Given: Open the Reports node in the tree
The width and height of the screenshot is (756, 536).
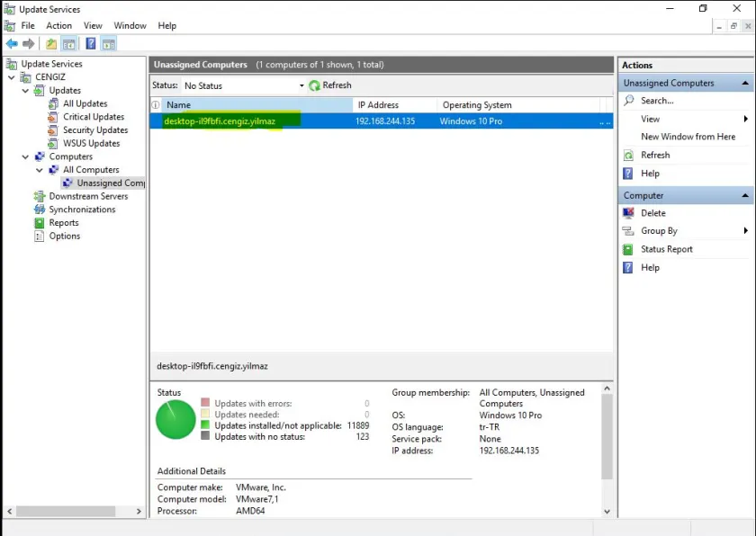Looking at the screenshot, I should pos(63,223).
